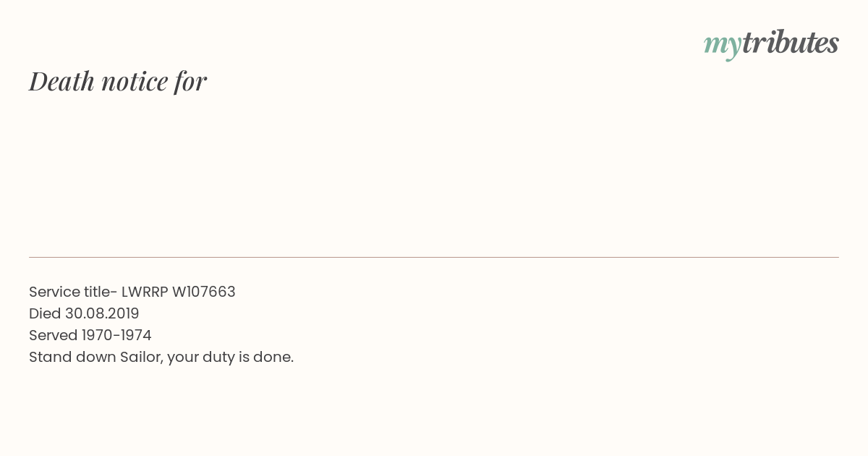Click the mytributes logo
This screenshot has width=868, height=456.
click(771, 44)
